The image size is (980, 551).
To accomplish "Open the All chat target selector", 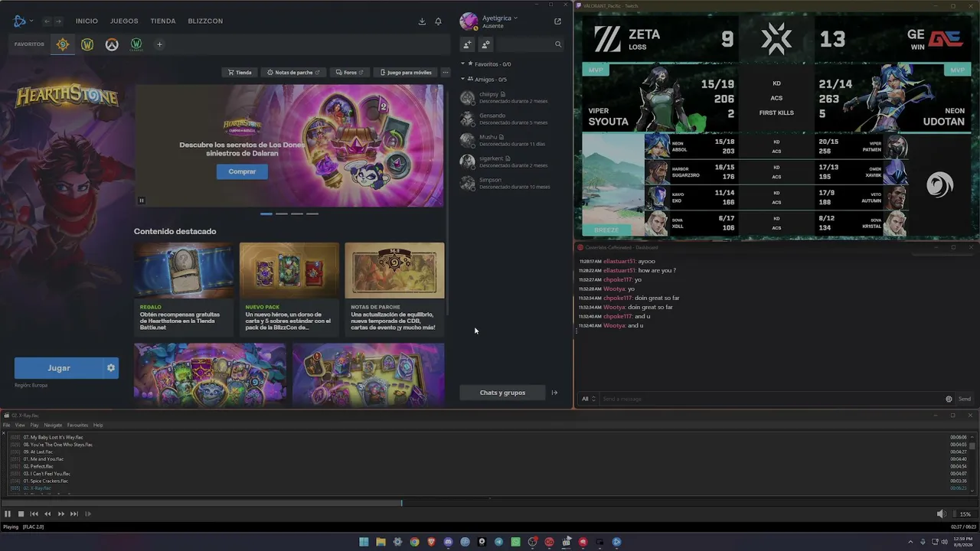I will (x=588, y=399).
